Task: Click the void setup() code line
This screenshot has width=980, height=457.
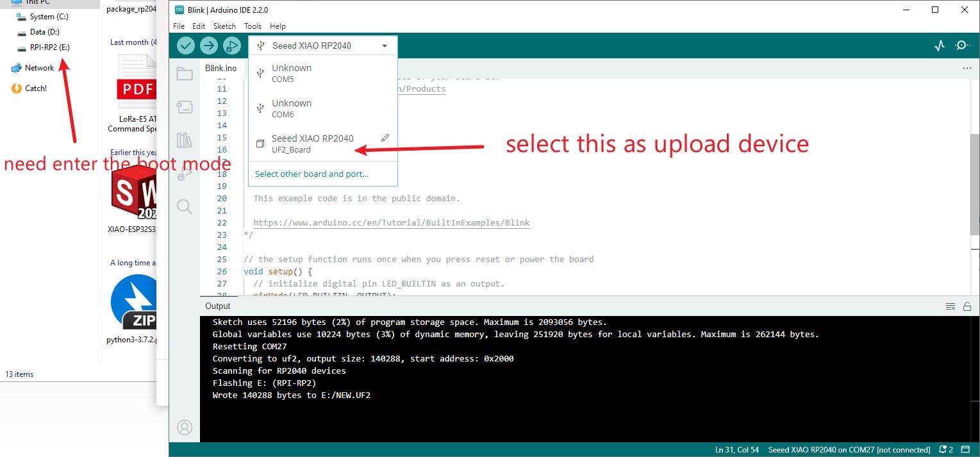Action: (x=278, y=272)
